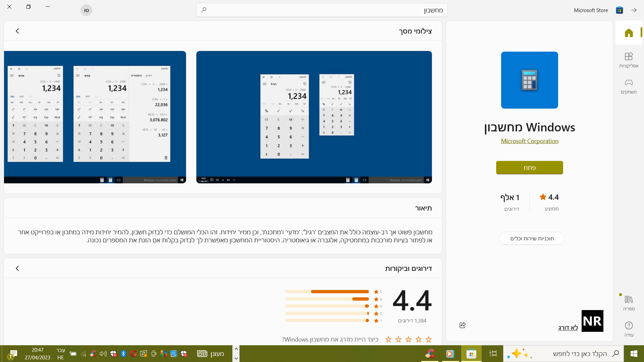Click the Utilities and tools category tag
The height and width of the screenshot is (362, 644).
click(532, 238)
